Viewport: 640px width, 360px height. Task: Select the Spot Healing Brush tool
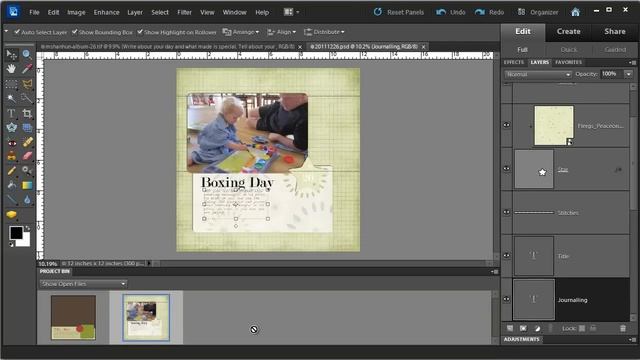tap(27, 142)
